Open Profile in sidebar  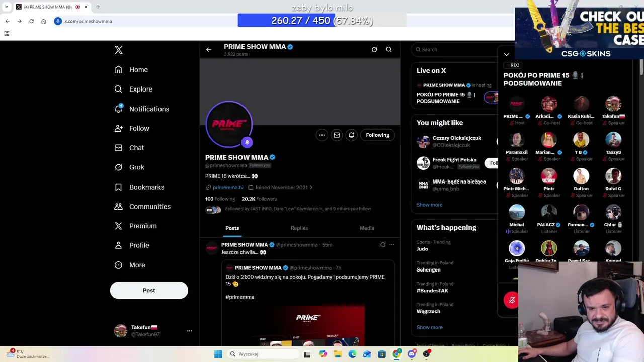[132, 245]
